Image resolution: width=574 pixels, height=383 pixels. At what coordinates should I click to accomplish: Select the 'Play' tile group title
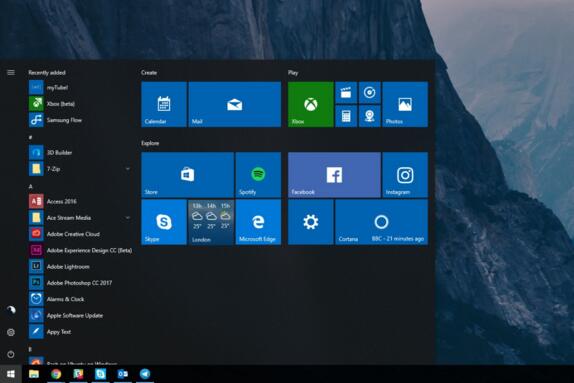(x=293, y=72)
